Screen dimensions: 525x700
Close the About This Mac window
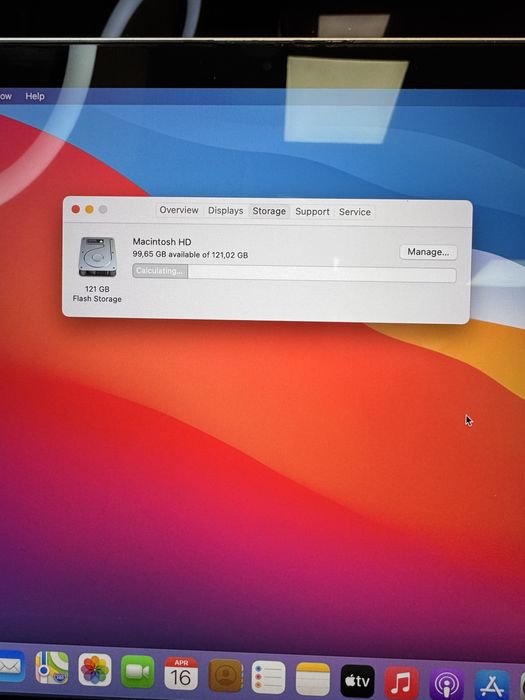[x=76, y=209]
